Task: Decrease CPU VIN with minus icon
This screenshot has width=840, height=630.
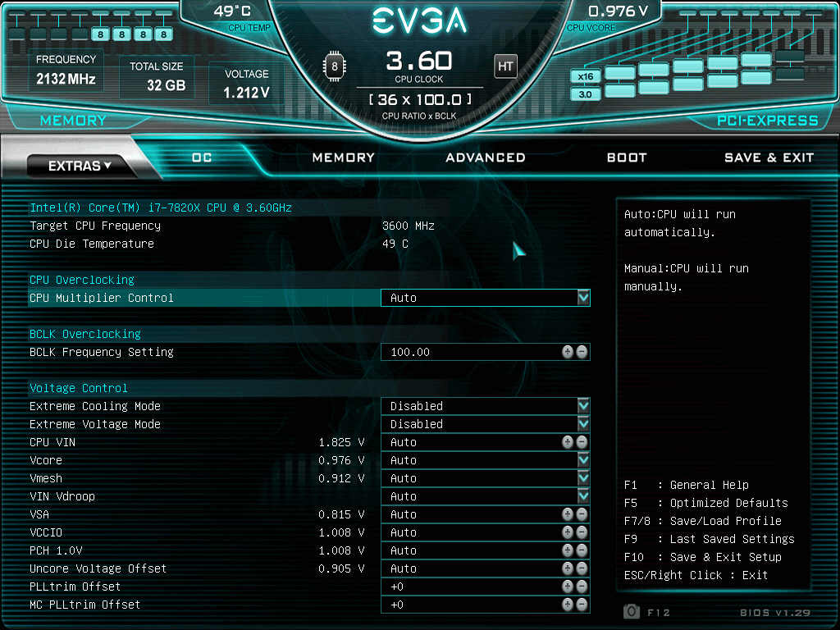Action: tap(582, 442)
